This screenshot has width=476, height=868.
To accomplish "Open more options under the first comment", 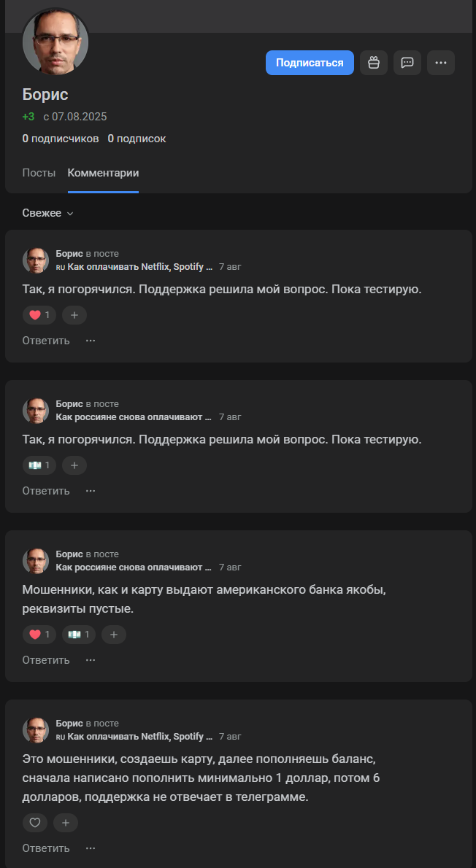I will [91, 341].
